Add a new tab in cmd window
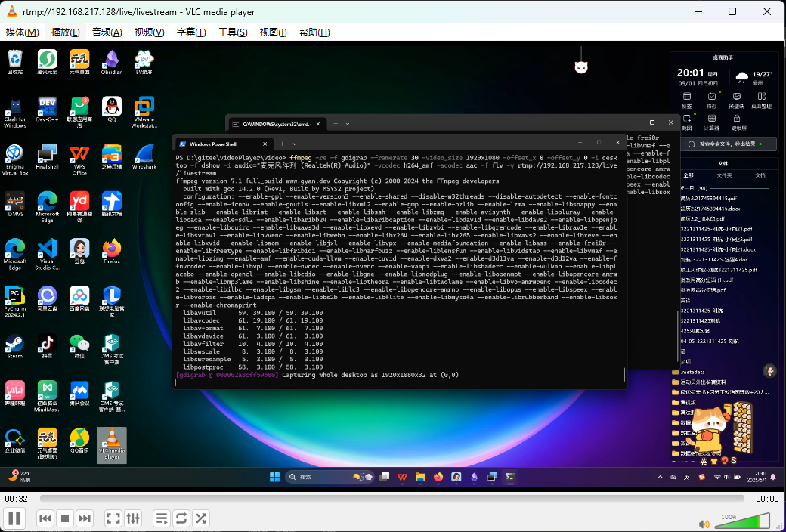 pyautogui.click(x=336, y=124)
